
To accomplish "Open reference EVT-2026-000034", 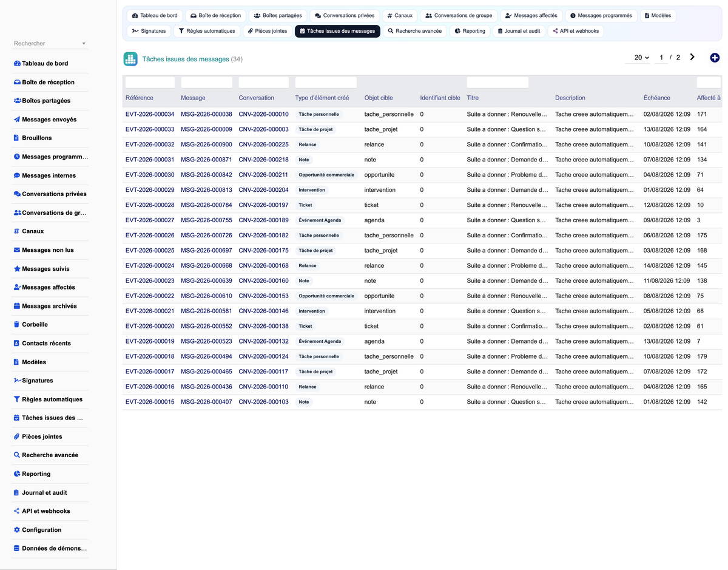I will (150, 114).
